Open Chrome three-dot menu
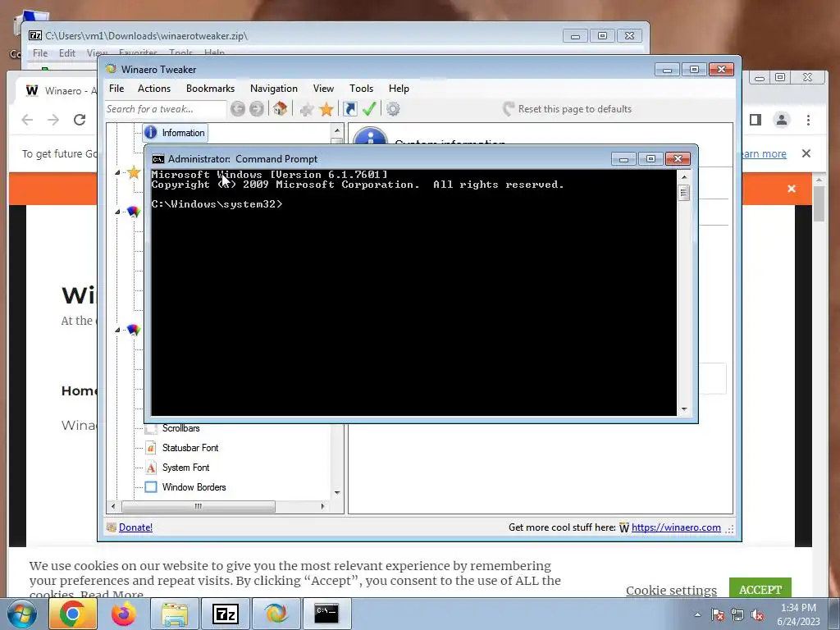The height and width of the screenshot is (630, 840). pyautogui.click(x=808, y=120)
